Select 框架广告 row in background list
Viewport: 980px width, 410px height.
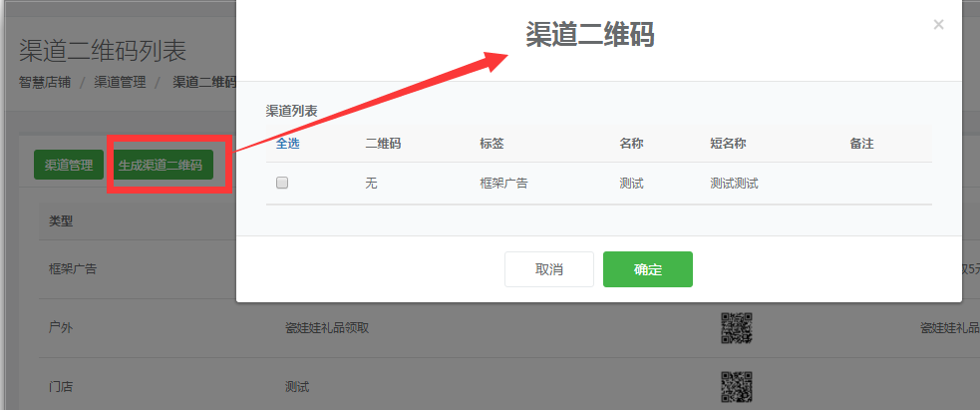pos(73,269)
